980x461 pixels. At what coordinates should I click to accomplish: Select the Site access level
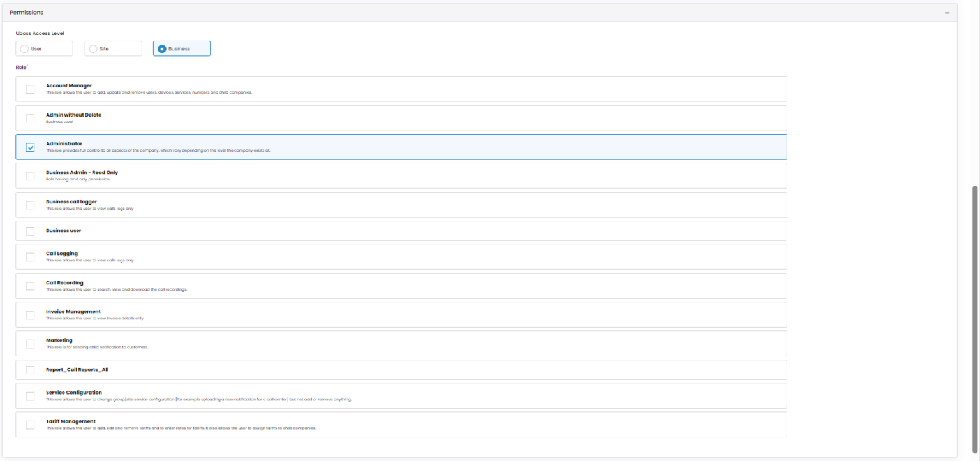[94, 49]
